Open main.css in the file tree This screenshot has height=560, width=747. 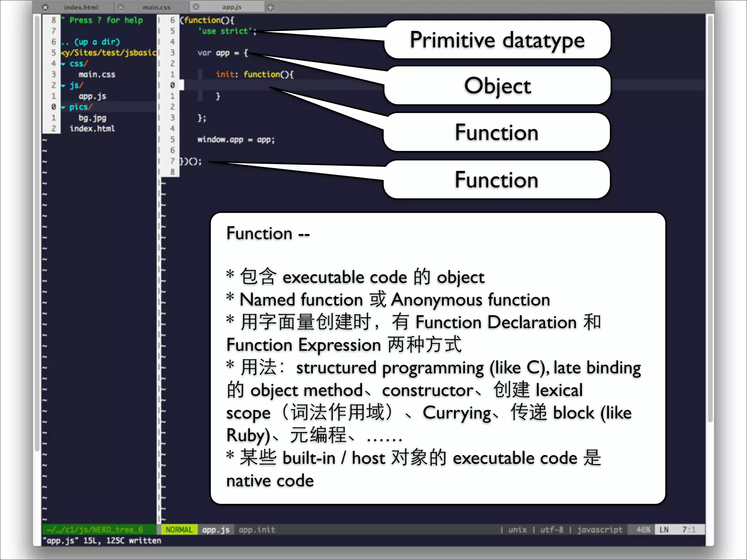(97, 75)
